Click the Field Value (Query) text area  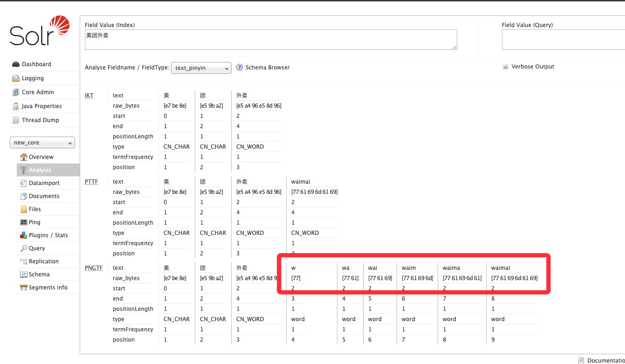(x=563, y=40)
